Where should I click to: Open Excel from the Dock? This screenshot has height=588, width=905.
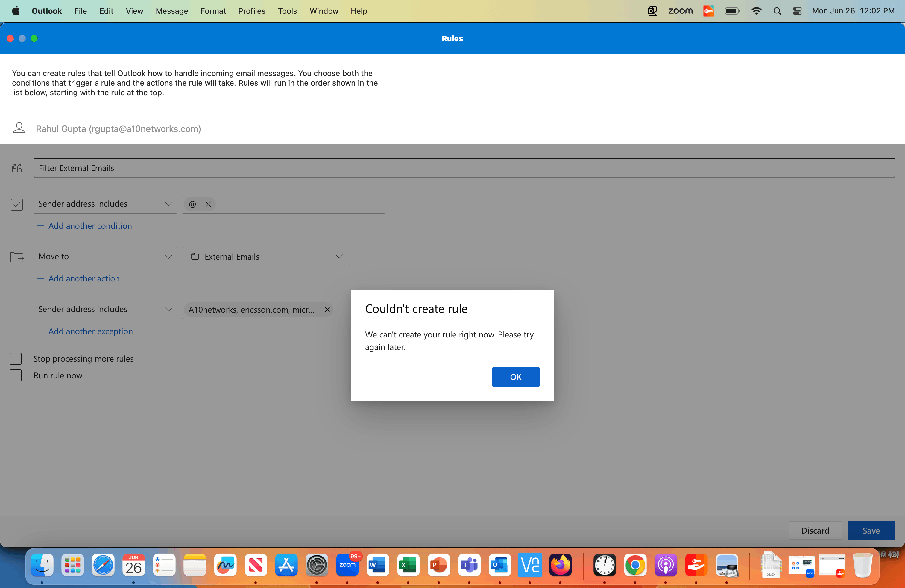point(408,565)
